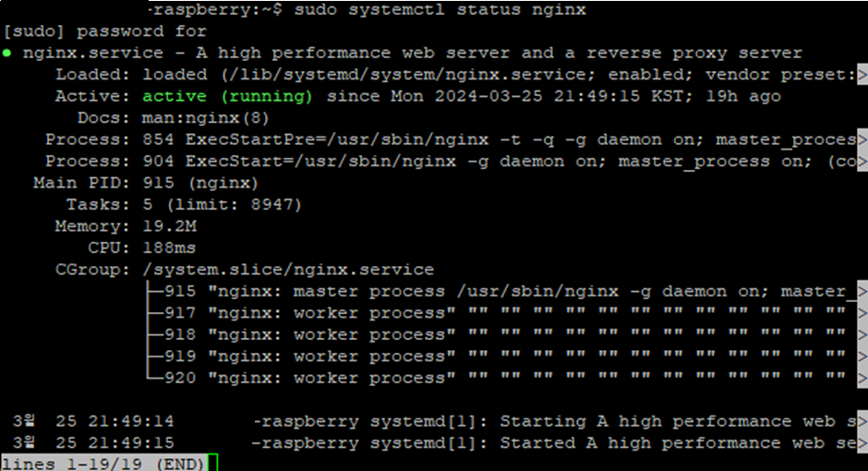Click 'Main PID: 915 (nginx)' value

click(200, 183)
